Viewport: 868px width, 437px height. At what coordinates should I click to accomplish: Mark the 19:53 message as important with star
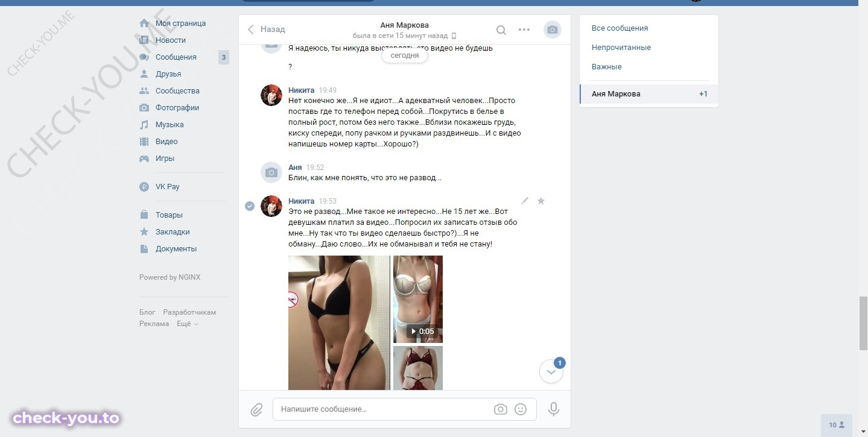click(x=541, y=201)
